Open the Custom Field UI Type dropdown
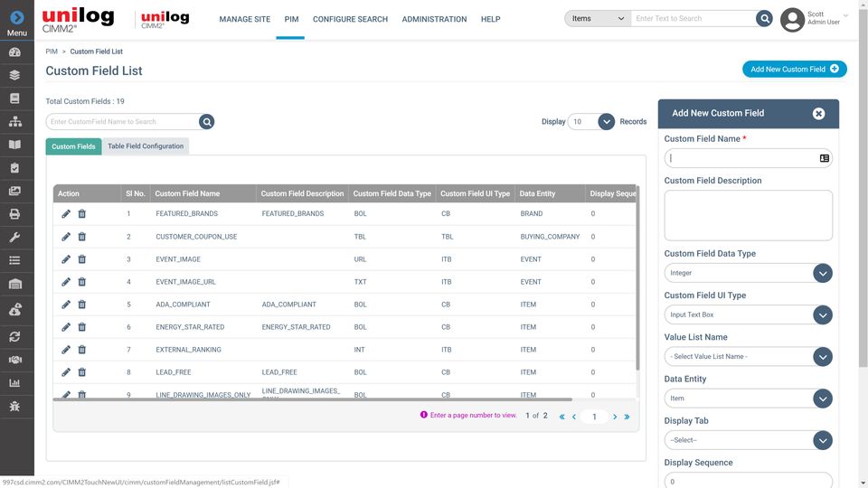 click(822, 314)
